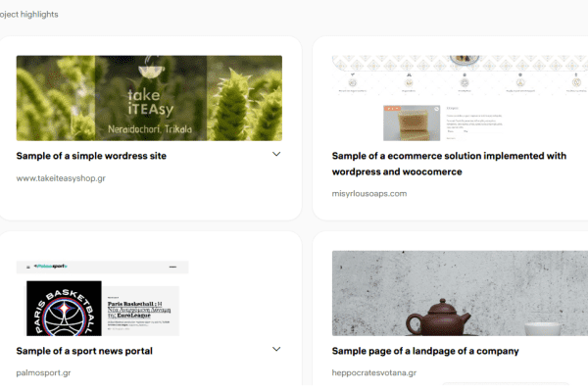Open 'Sample page of a landpage' title

(425, 351)
